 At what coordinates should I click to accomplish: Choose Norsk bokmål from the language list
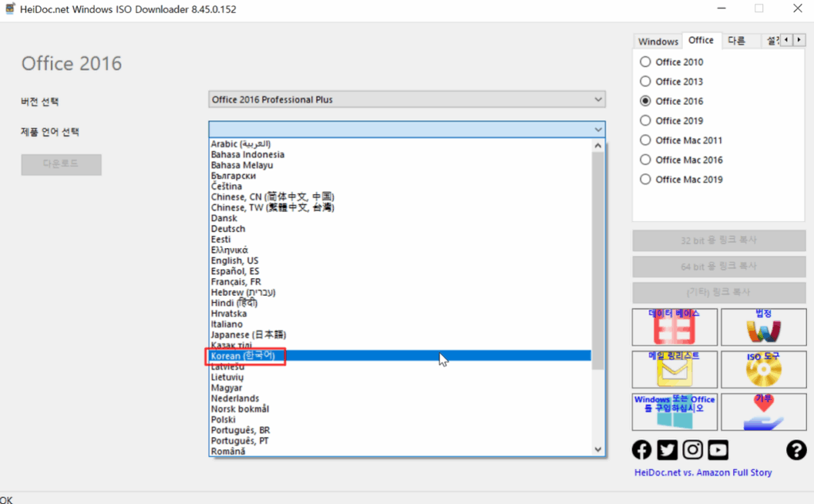point(401,409)
